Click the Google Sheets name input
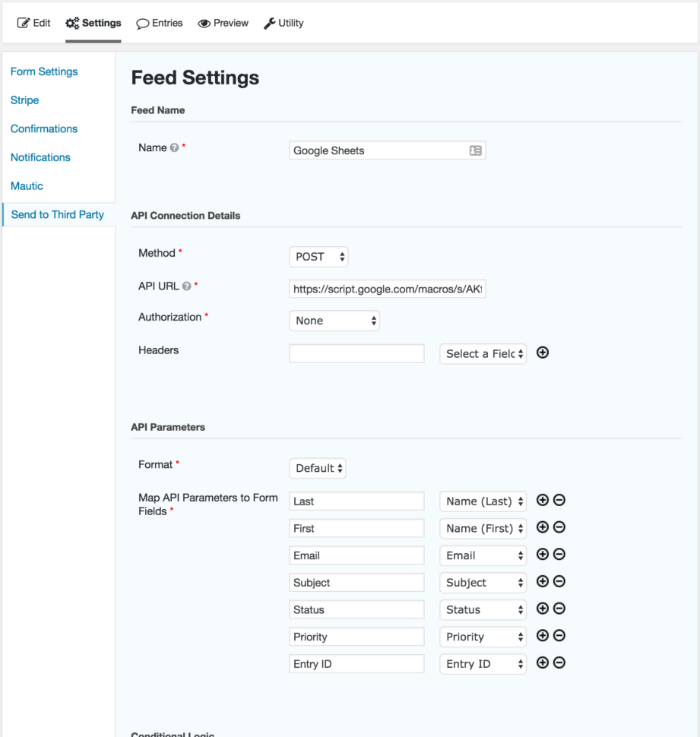 click(388, 150)
